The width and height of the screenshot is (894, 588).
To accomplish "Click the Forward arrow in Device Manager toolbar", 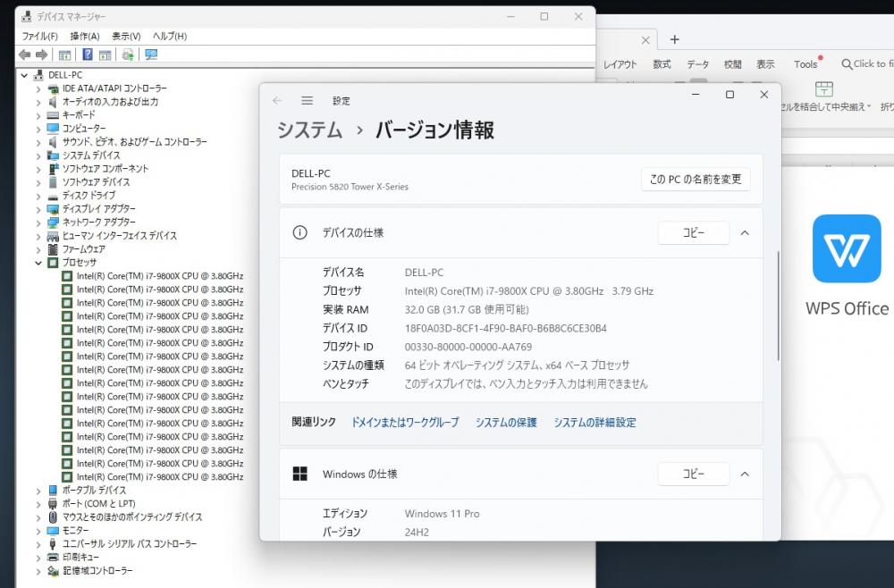I will pyautogui.click(x=42, y=55).
